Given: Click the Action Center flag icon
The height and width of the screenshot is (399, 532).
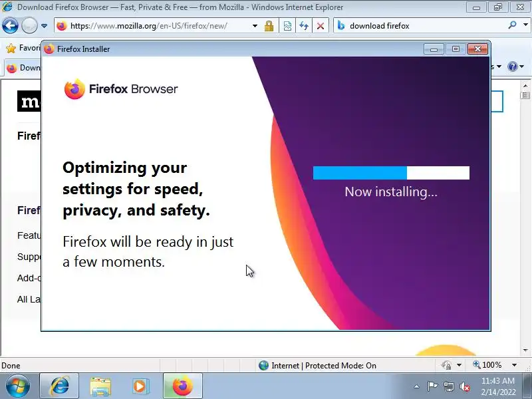Looking at the screenshot, I should coord(432,386).
